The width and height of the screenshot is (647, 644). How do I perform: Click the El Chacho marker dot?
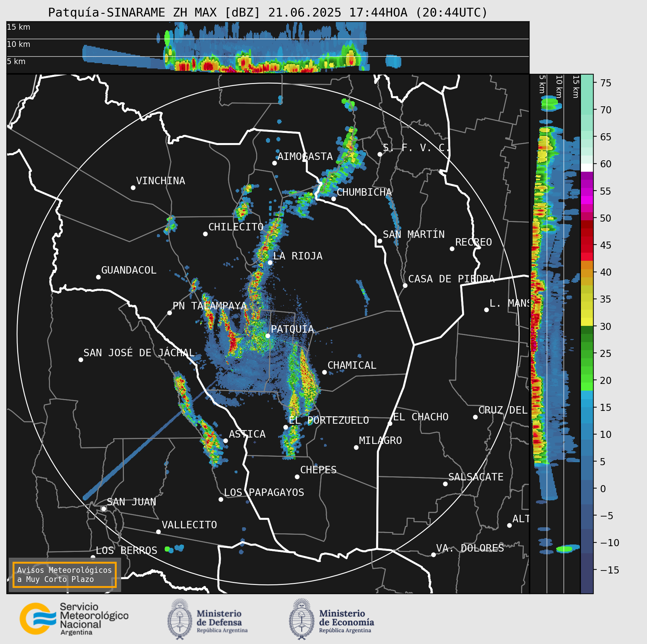coord(390,423)
